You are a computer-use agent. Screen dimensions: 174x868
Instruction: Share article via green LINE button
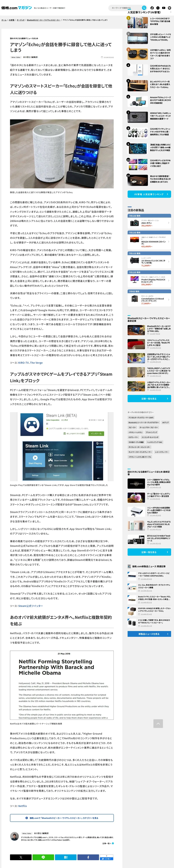click(x=43, y=857)
